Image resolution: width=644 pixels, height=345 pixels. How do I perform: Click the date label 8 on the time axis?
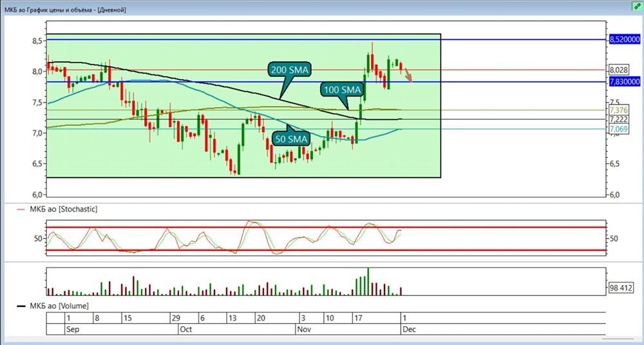point(97,319)
